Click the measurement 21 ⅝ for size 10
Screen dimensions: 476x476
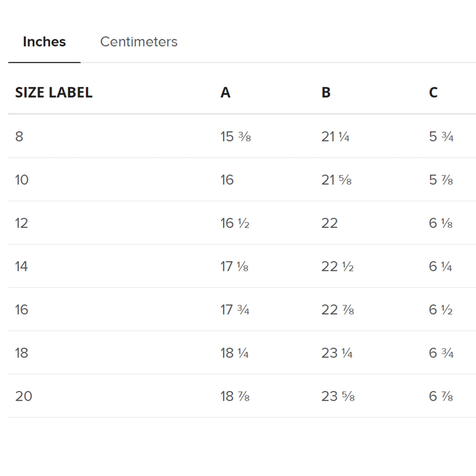pyautogui.click(x=336, y=180)
